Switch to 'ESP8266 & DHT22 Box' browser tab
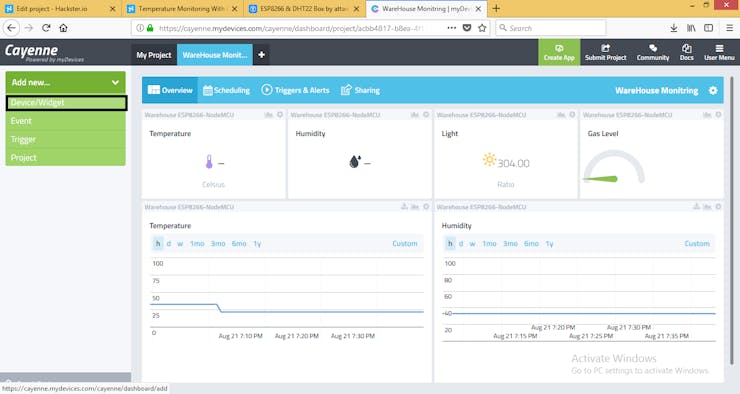Image resolution: width=740 pixels, height=394 pixels. click(x=304, y=8)
